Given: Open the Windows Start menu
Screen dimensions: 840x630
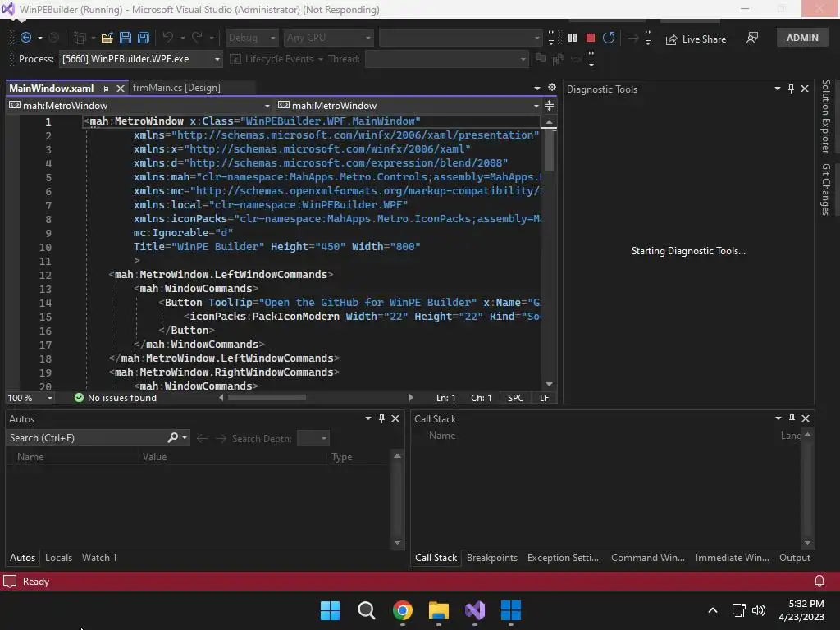Looking at the screenshot, I should tap(330, 610).
